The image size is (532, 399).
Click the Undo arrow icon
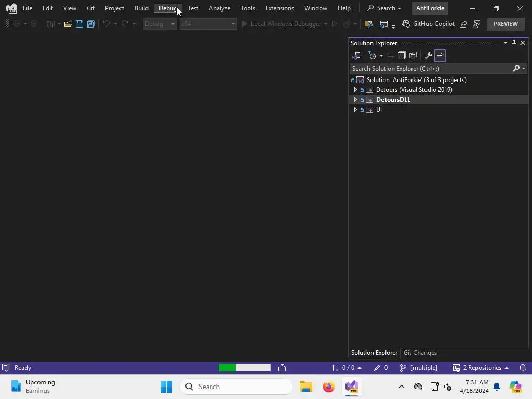[107, 24]
